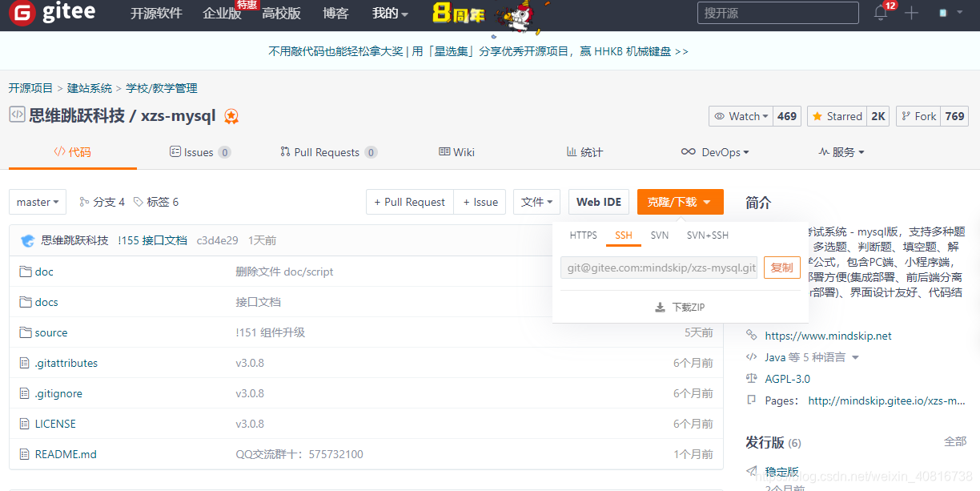The width and height of the screenshot is (980, 491).
Task: Click the search box 搜开源
Action: (x=778, y=13)
